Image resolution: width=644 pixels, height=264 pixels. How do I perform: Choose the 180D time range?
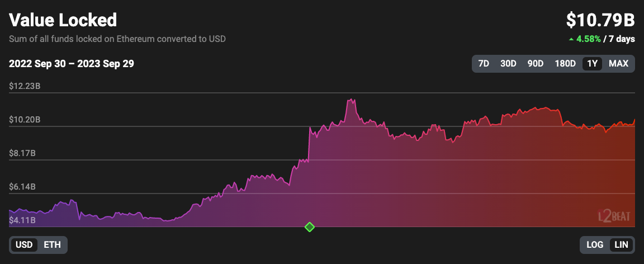click(x=565, y=64)
